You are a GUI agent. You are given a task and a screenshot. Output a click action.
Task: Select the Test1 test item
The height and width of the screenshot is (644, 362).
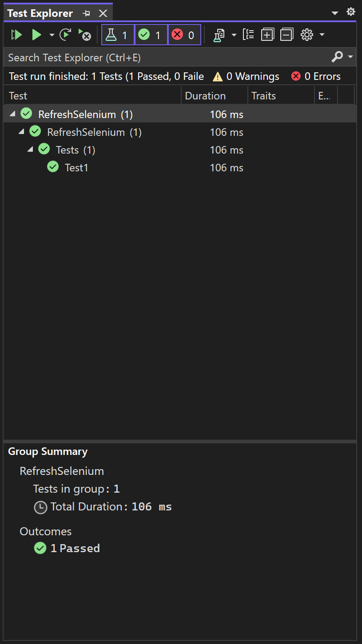coord(76,168)
